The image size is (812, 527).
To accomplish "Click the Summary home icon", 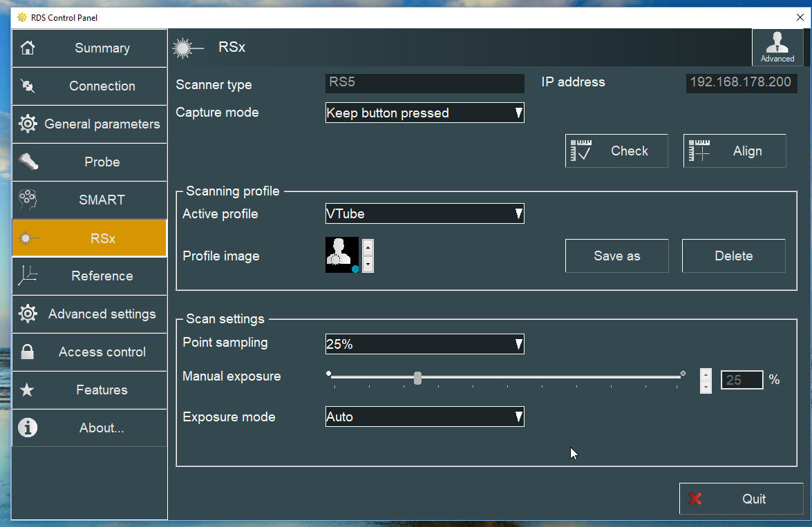I will coord(28,48).
